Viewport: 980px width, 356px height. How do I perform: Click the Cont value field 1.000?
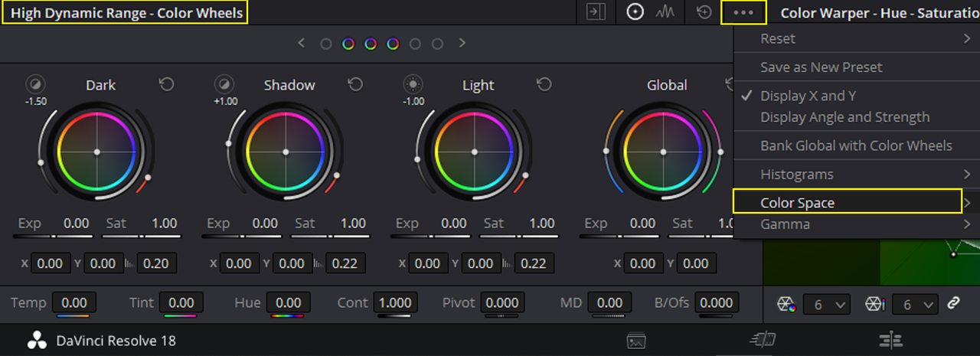pyautogui.click(x=395, y=302)
